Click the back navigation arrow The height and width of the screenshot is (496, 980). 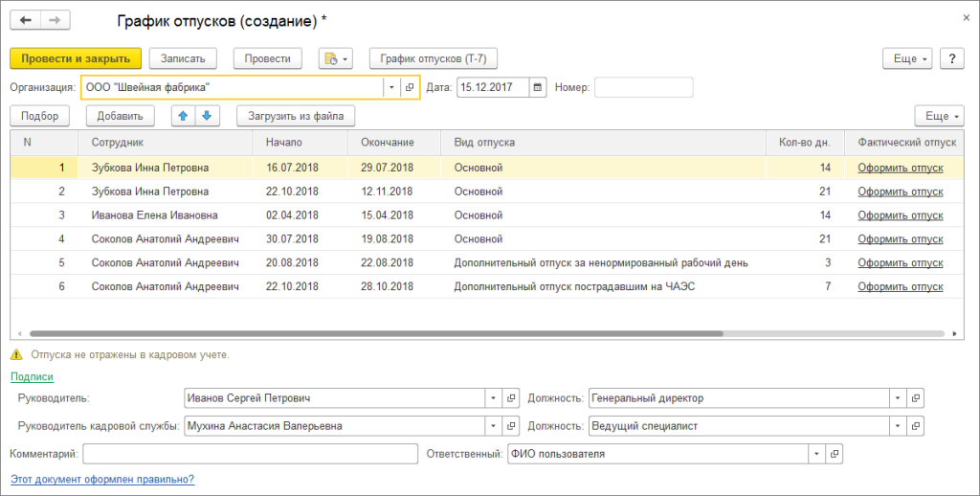coord(25,20)
